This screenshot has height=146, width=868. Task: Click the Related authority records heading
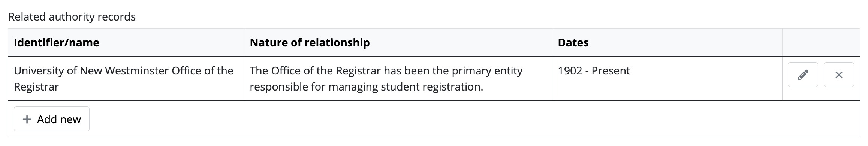tap(72, 17)
